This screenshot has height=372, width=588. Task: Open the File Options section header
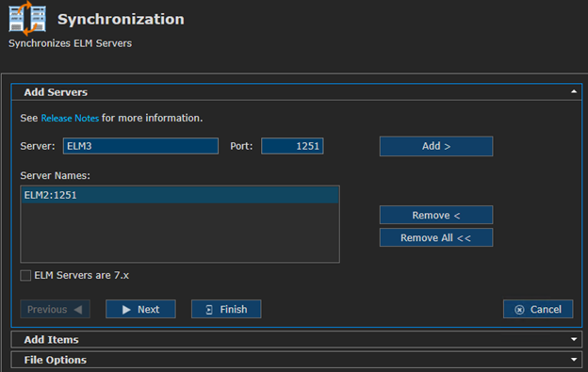pyautogui.click(x=297, y=360)
